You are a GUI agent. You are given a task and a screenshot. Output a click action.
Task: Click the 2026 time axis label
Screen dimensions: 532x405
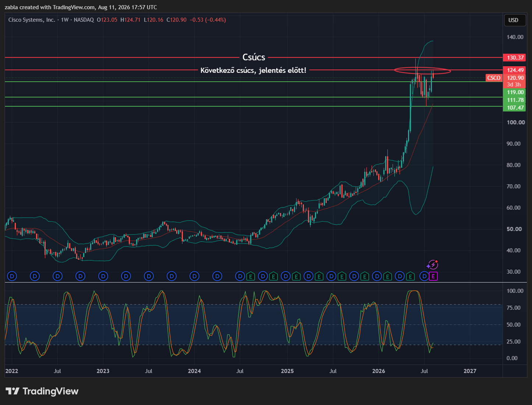[379, 371]
